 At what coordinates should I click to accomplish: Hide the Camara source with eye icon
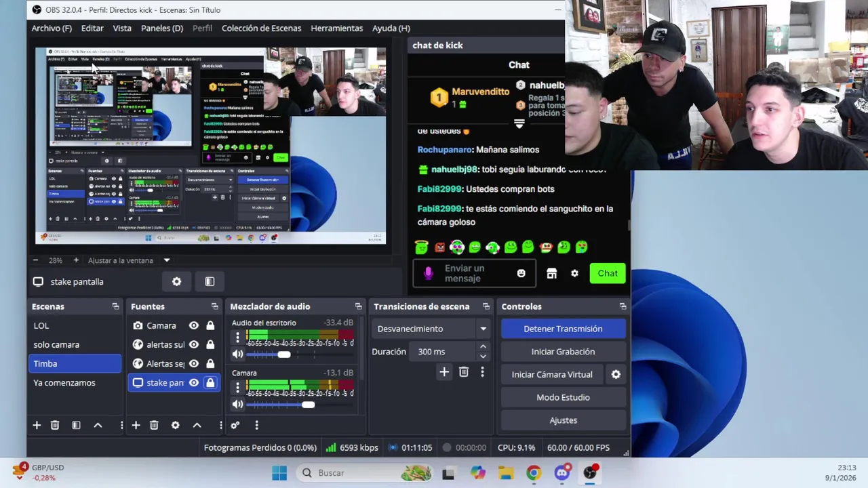(x=194, y=325)
